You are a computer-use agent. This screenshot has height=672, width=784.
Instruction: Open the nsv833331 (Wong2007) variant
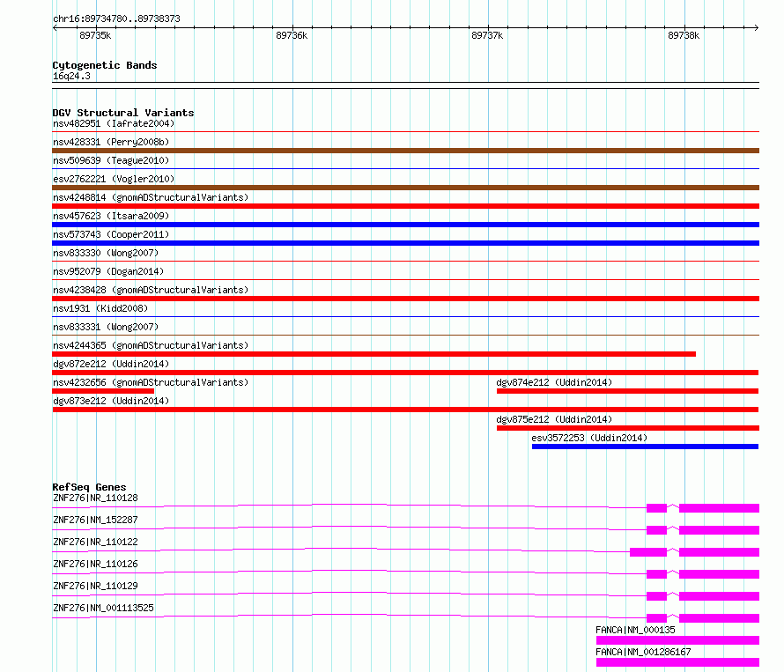coord(106,327)
